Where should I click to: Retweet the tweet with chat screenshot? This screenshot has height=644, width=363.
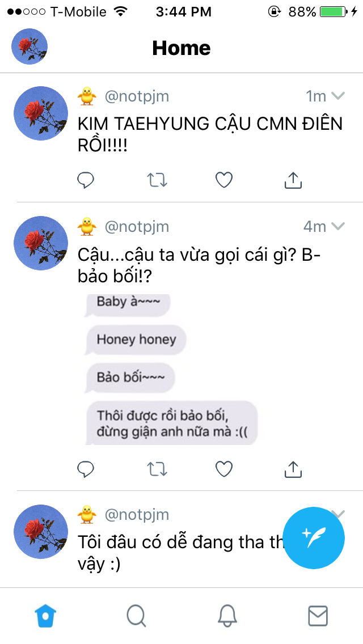[x=157, y=469]
